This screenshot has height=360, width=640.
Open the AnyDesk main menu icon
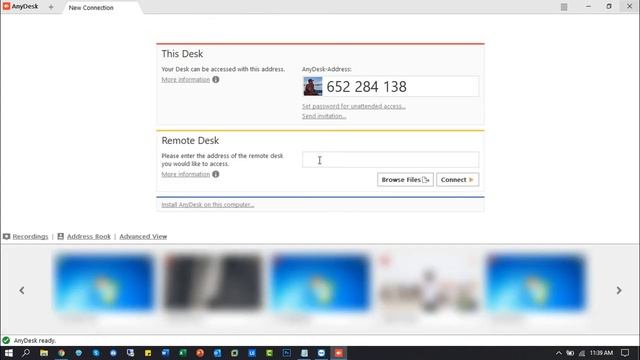tap(564, 7)
